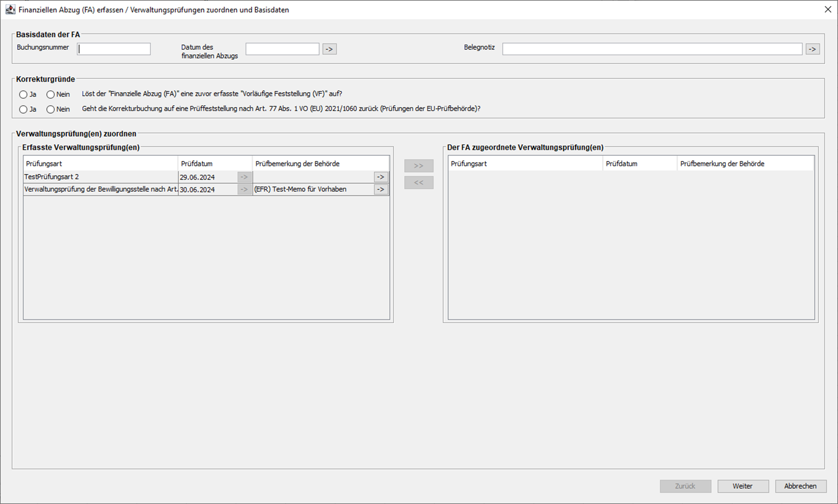Click the << unassign button
838x504 pixels.
click(418, 183)
